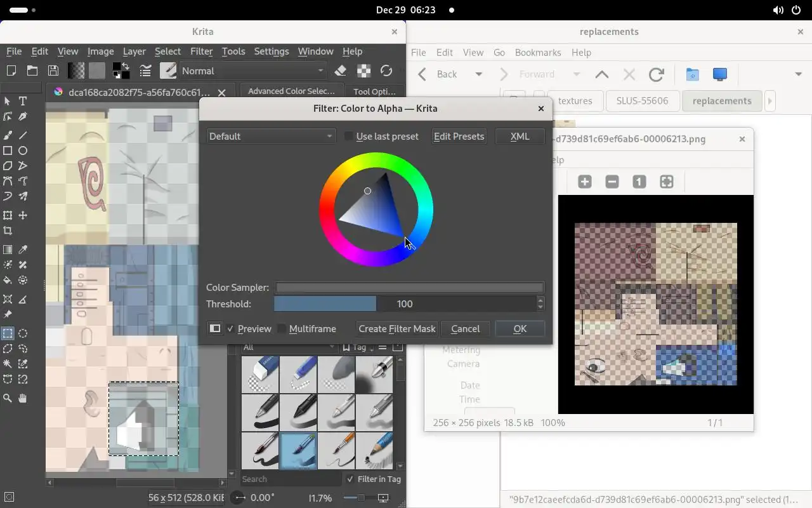Click the Threshold slider bar
The height and width of the screenshot is (508, 812).
pos(405,304)
